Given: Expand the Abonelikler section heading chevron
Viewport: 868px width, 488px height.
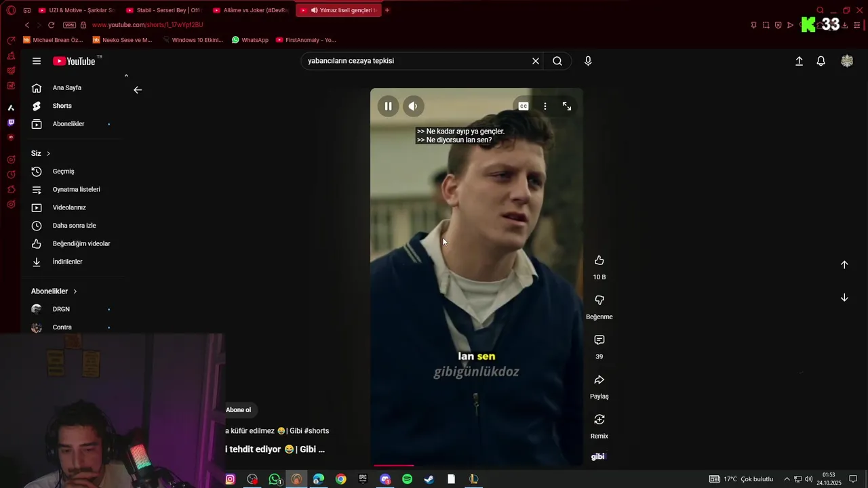Looking at the screenshot, I should 75,291.
